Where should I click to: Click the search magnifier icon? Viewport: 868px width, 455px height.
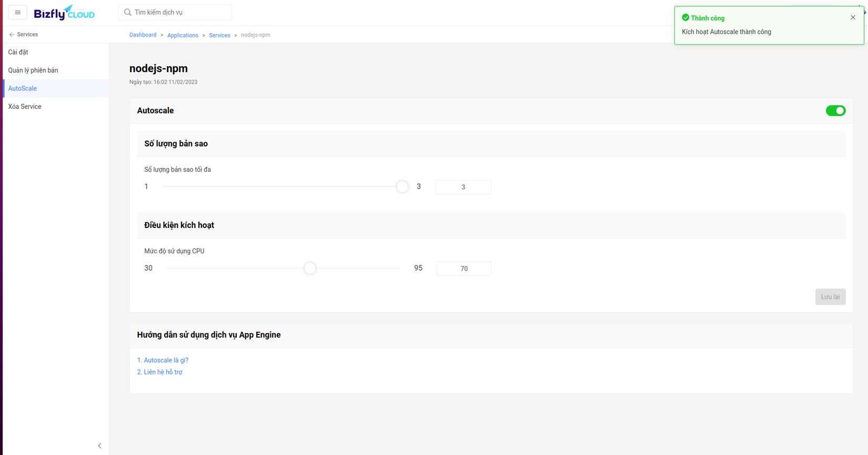128,12
